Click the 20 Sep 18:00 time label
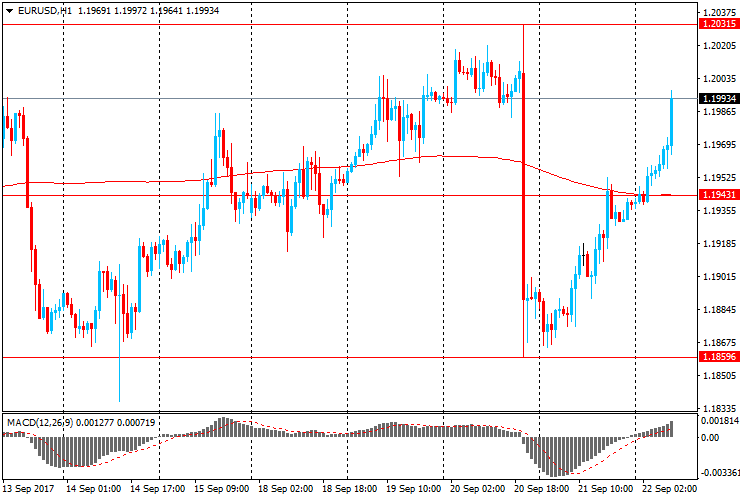 (x=542, y=489)
